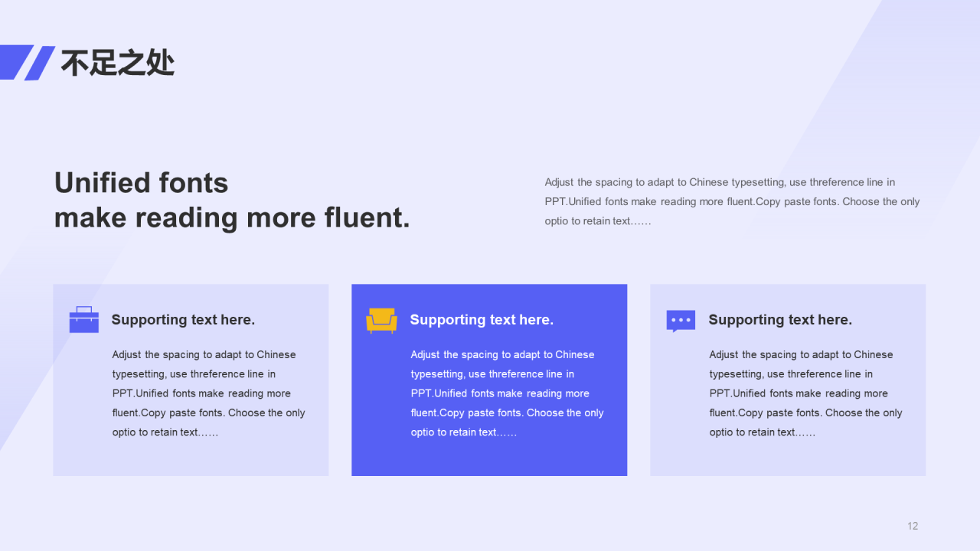Select body paragraph in the right card

pyautogui.click(x=805, y=393)
